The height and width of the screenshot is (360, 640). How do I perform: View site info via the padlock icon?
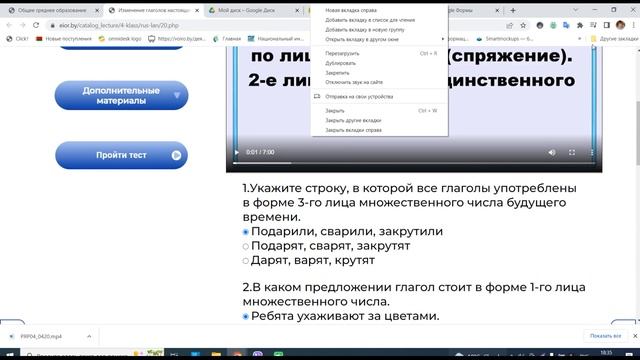click(x=52, y=25)
